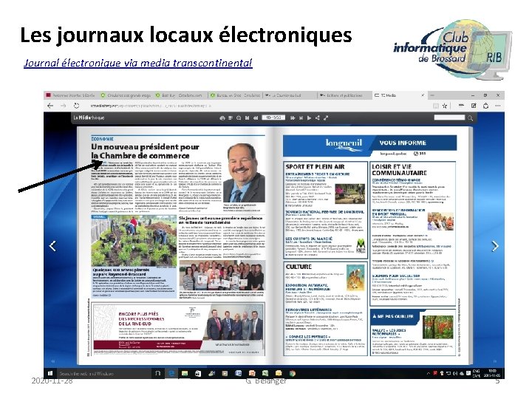Click the search magnifier beside the viewer search box

pyautogui.click(x=470, y=117)
